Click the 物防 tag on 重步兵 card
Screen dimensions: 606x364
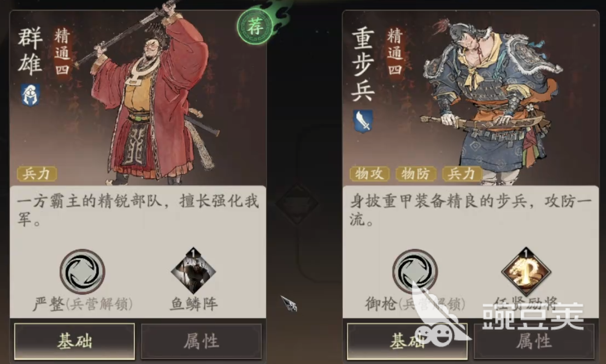click(416, 174)
